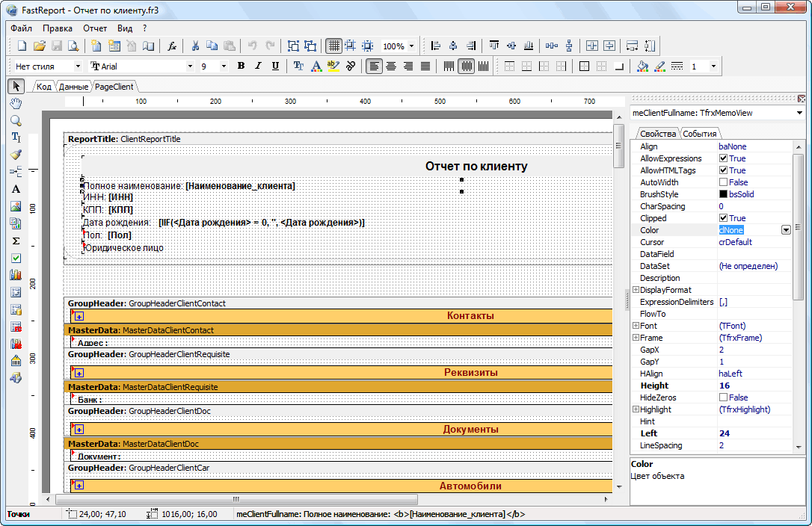Expand the Контакты group plus button
This screenshot has width=812, height=526.
(79, 316)
